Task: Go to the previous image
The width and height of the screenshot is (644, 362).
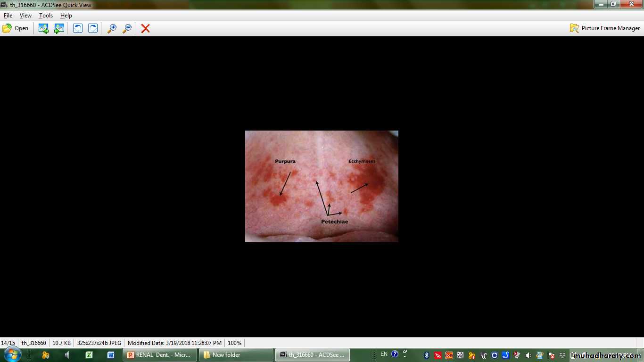Action: 43,28
